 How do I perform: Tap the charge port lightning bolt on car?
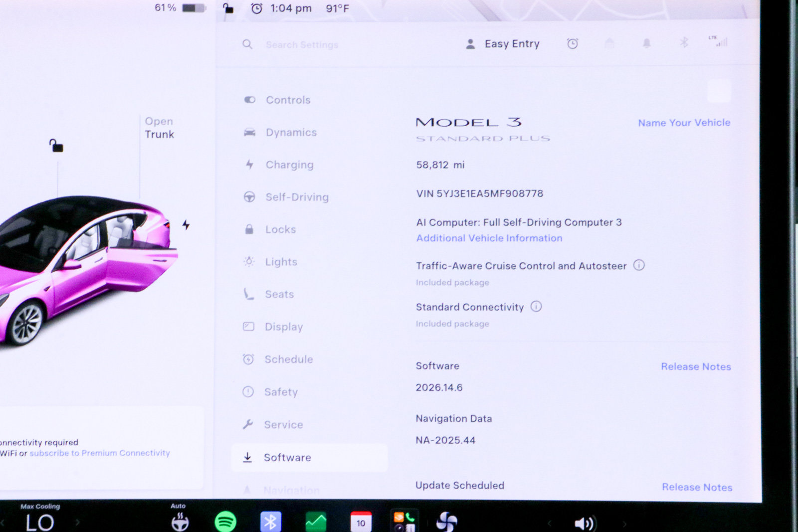(186, 225)
